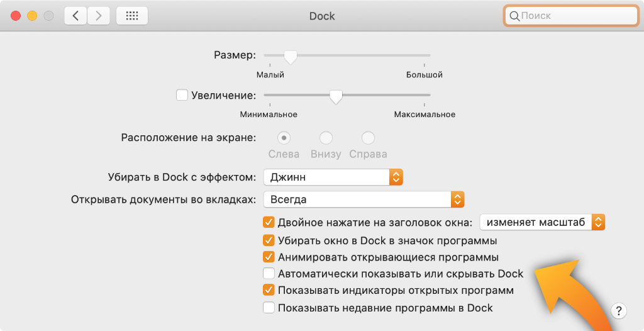The image size is (644, 331).
Task: Show all preferences grid icon
Action: pos(132,16)
